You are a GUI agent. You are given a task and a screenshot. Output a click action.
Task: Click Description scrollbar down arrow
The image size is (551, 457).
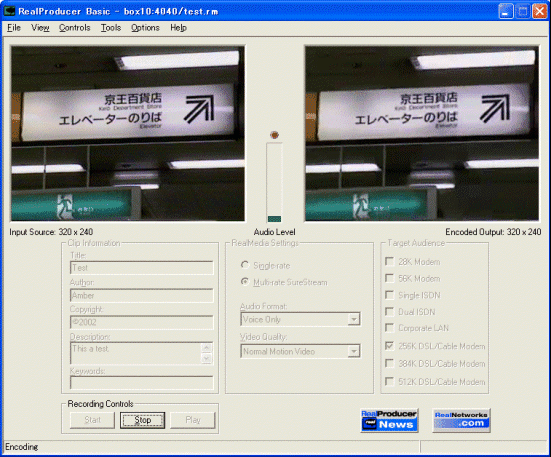pyautogui.click(x=206, y=358)
